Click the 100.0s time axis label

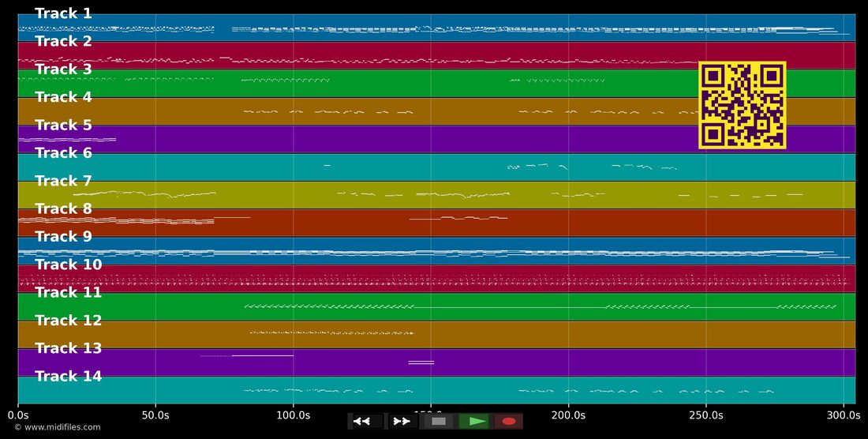pos(294,415)
